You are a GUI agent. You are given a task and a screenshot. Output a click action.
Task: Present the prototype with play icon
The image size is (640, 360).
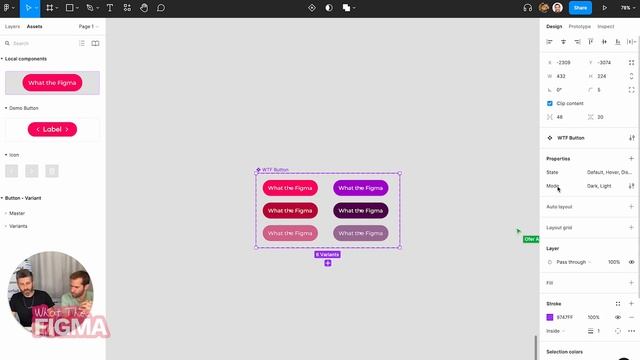pos(604,8)
